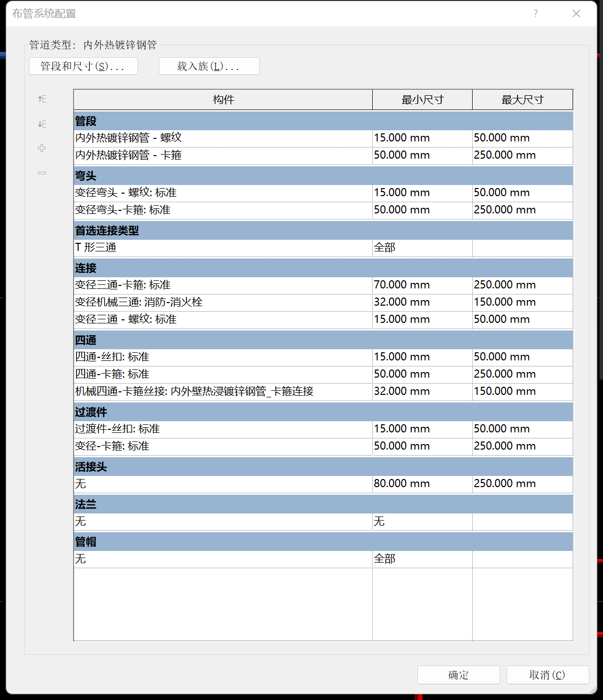Select the 变径机械三通: 消防-消火栓 junction row
Viewport: 603px width, 700px height.
point(223,302)
